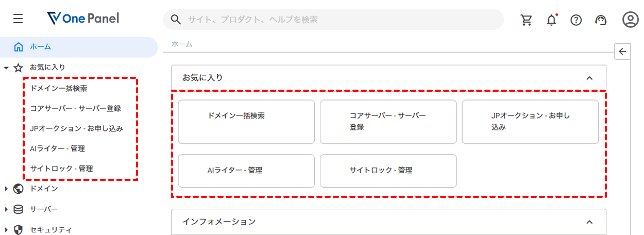Select ホーム in the sidebar
This screenshot has width=644, height=235.
coord(40,47)
